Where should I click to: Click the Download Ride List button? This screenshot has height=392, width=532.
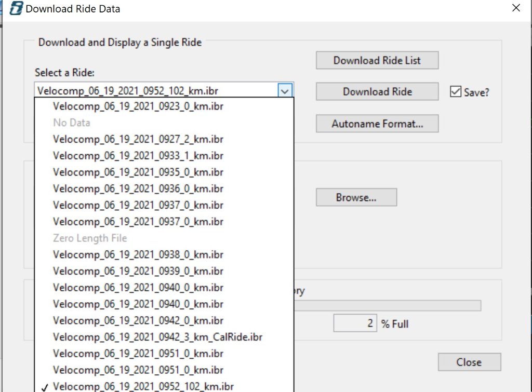point(377,60)
